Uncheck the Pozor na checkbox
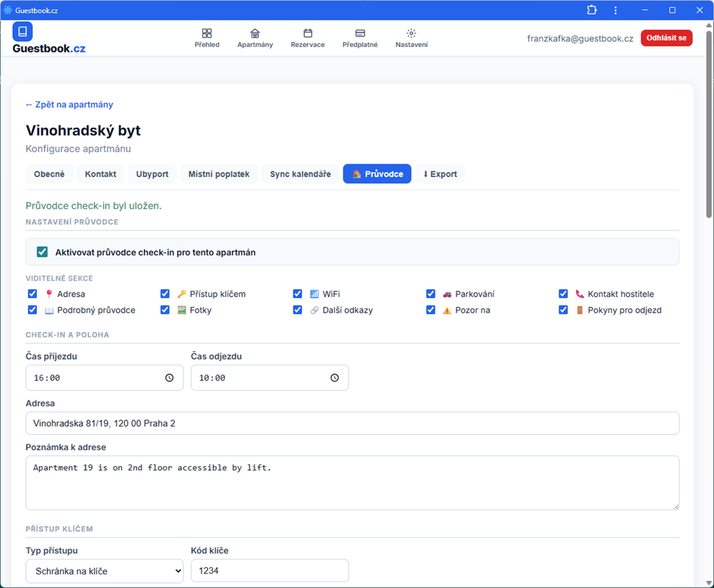714x588 pixels. tap(431, 310)
